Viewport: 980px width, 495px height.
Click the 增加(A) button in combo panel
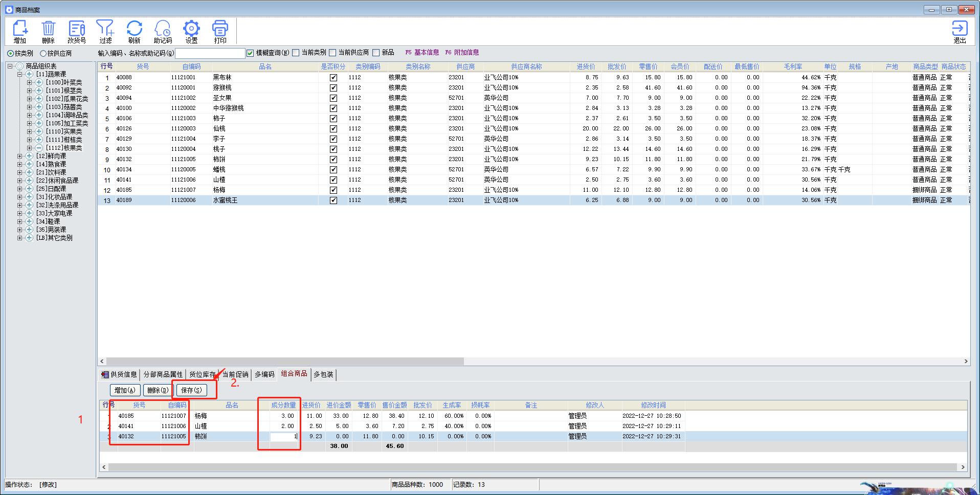coord(125,390)
